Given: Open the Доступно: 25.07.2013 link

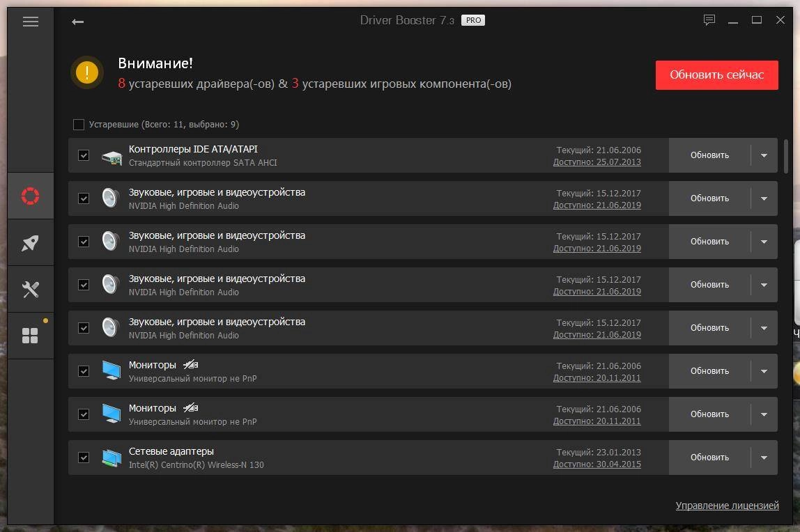Looking at the screenshot, I should 597,162.
